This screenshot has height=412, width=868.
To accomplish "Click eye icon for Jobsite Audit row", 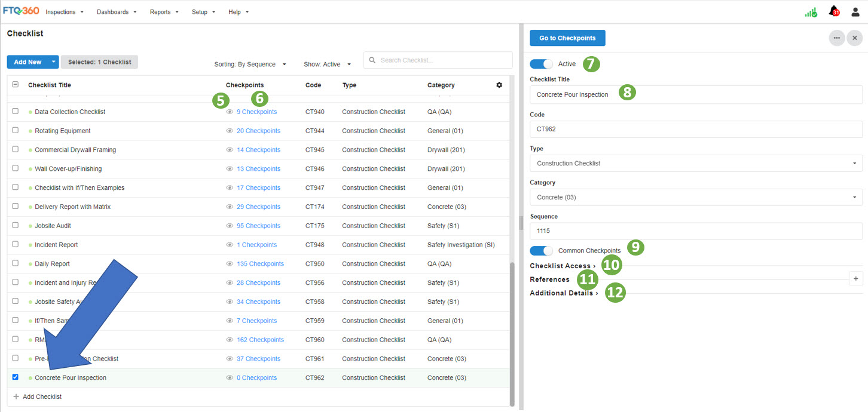I will (x=230, y=226).
